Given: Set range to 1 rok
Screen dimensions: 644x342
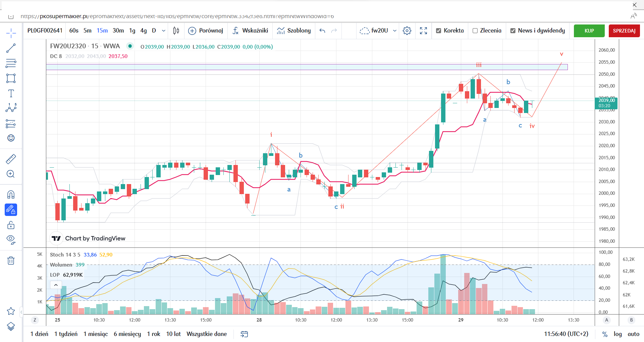Looking at the screenshot, I should pyautogui.click(x=154, y=334).
